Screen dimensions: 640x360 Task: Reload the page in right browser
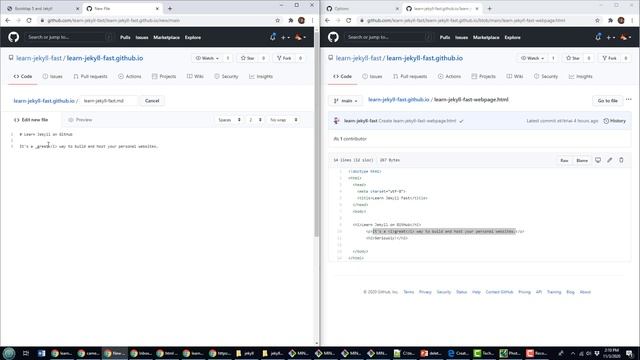tap(349, 20)
